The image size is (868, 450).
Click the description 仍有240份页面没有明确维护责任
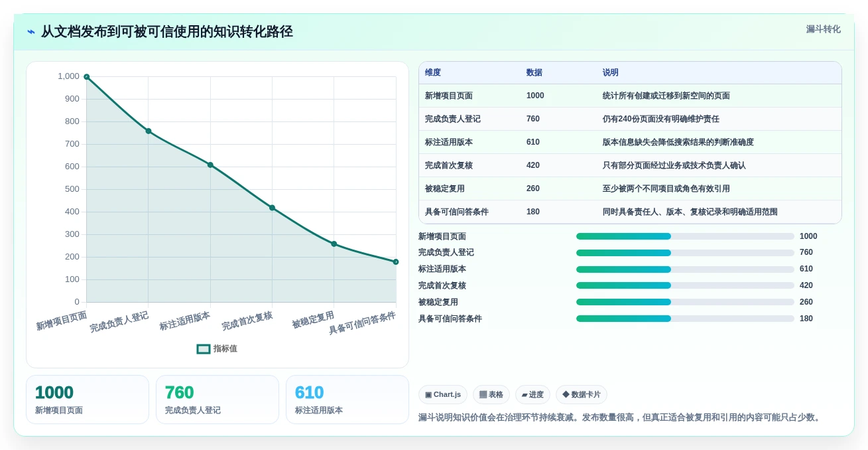[x=660, y=119]
